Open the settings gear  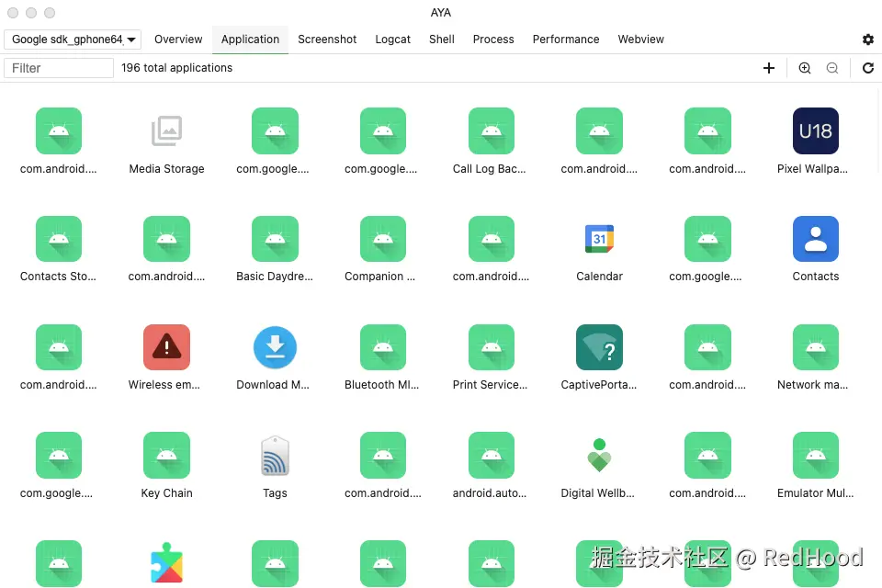868,40
